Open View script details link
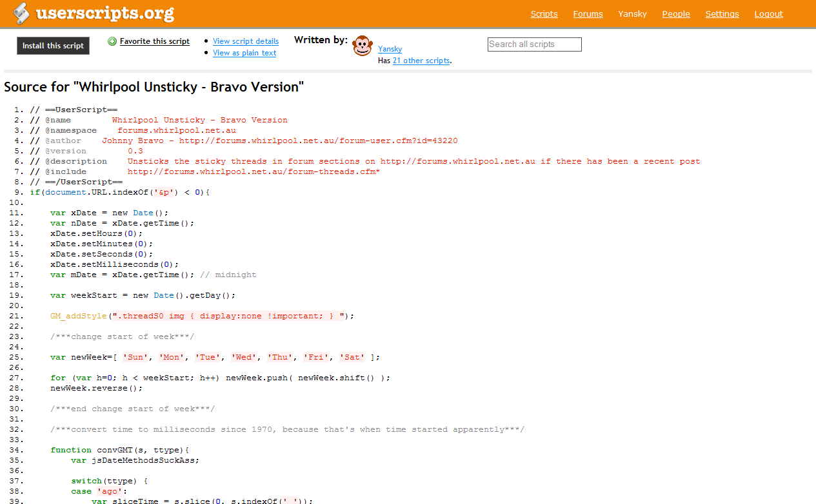816x504 pixels. [x=246, y=41]
